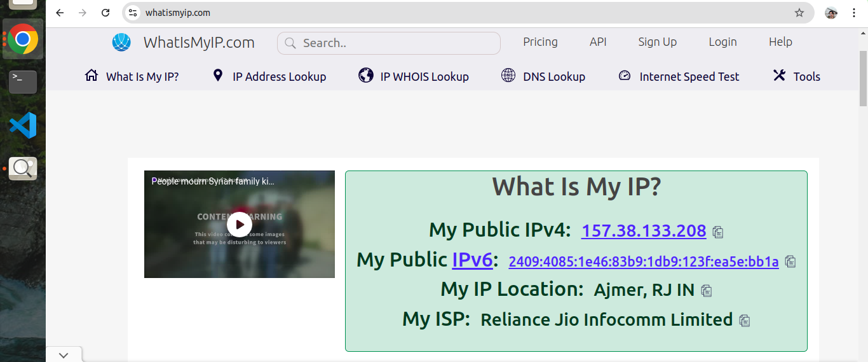
Task: Copy the ISP name
Action: (x=745, y=321)
